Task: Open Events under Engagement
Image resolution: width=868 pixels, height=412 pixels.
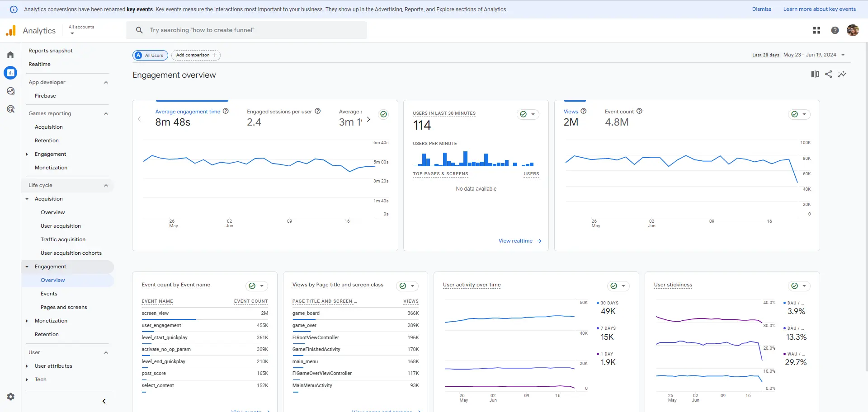Action: [x=49, y=294]
